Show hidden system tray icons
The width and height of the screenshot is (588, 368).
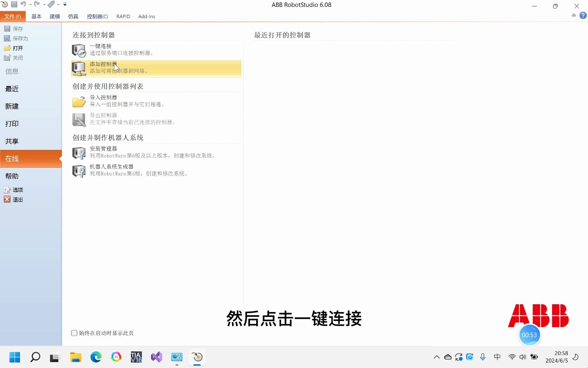click(437, 357)
